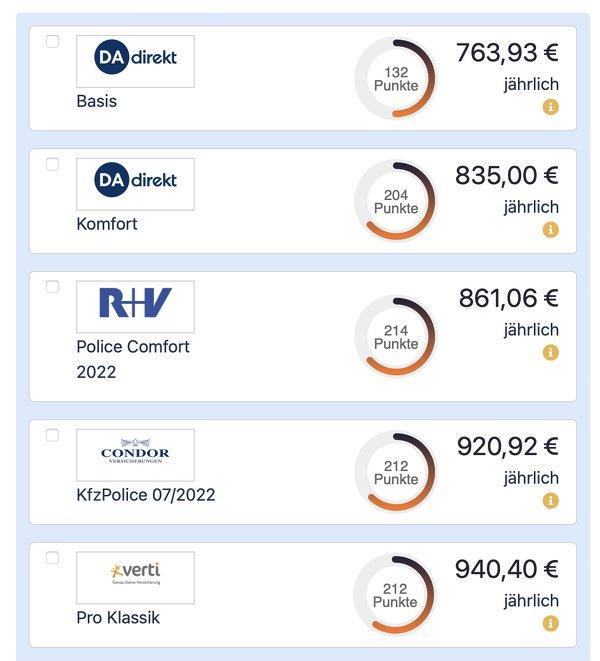Screen dimensions: 600x661
Task: Click the KfzPolice 07/2022 tariff label
Action: (x=146, y=494)
